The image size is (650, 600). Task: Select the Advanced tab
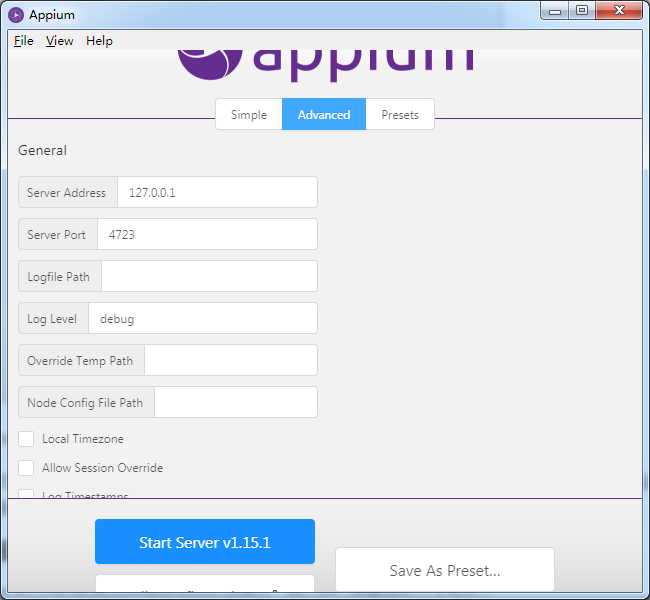[324, 114]
